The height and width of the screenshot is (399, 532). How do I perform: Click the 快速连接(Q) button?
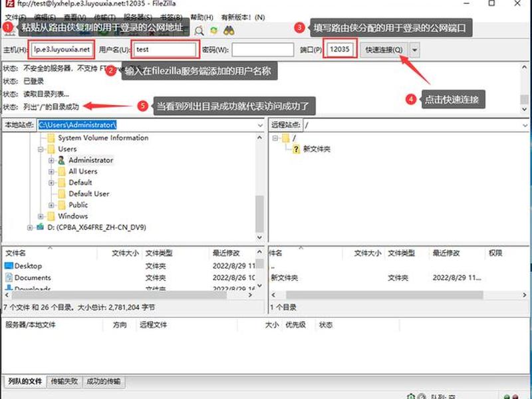384,50
